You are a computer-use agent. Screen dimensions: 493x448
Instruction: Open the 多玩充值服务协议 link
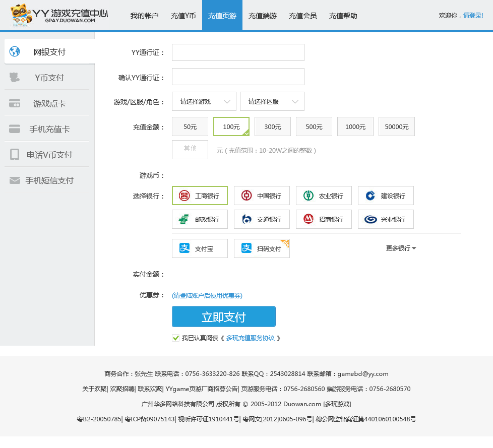click(250, 338)
